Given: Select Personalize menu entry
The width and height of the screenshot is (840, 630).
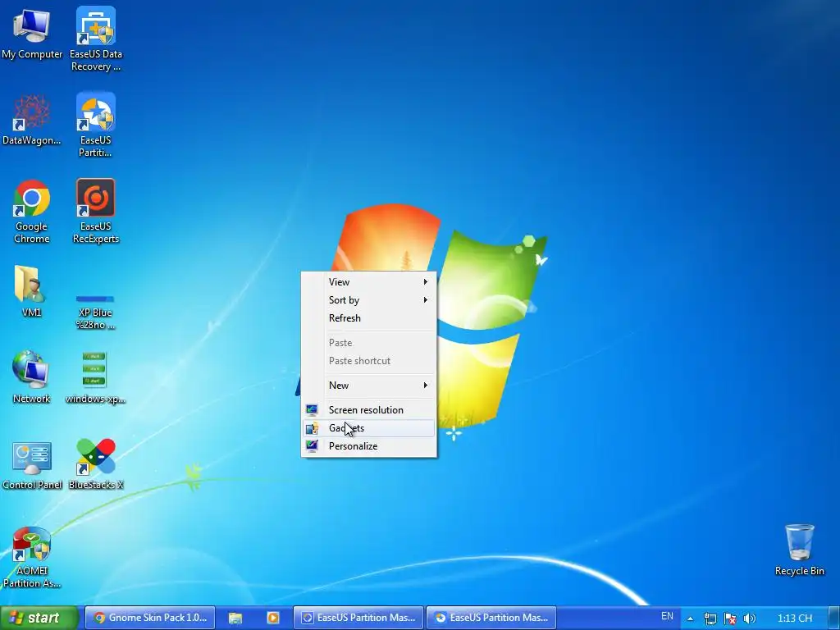Looking at the screenshot, I should pos(368,446).
